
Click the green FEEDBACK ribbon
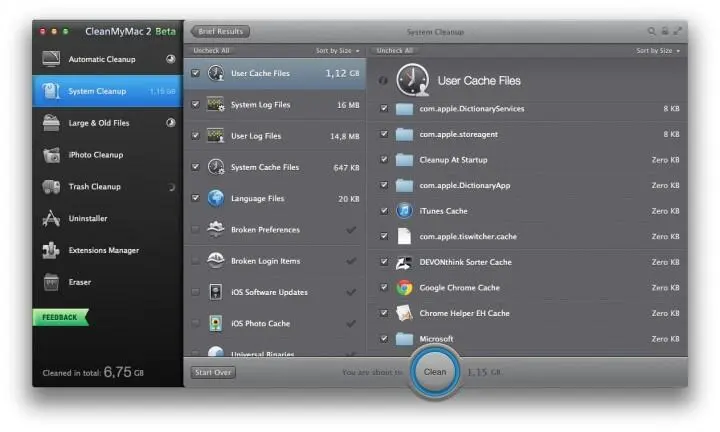[61, 317]
